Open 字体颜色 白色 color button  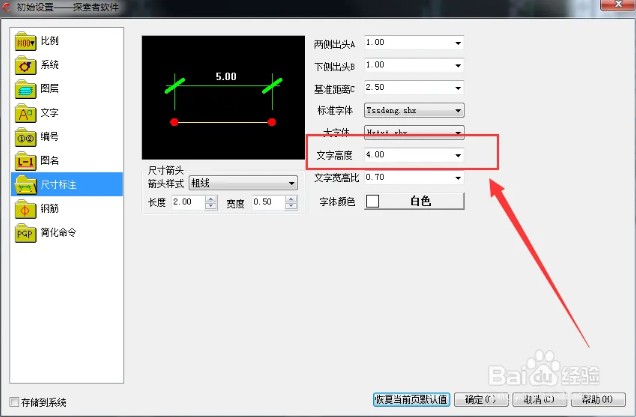coord(414,201)
